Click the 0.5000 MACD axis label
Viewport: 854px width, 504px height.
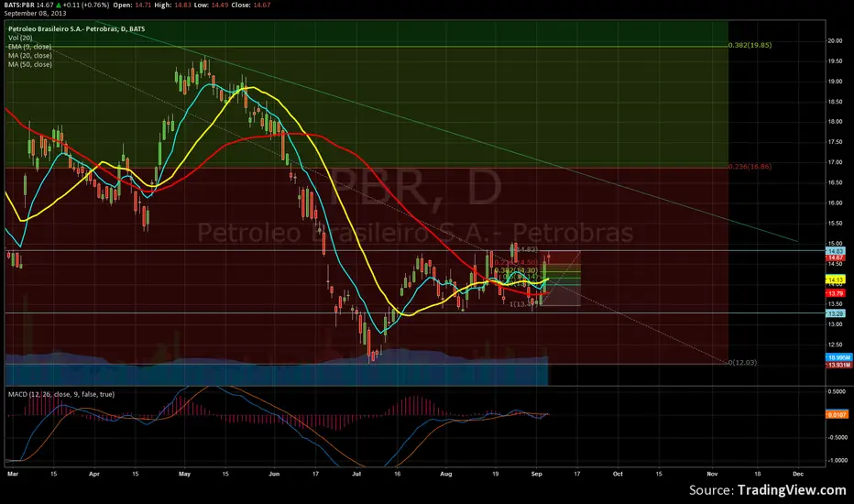click(x=838, y=392)
